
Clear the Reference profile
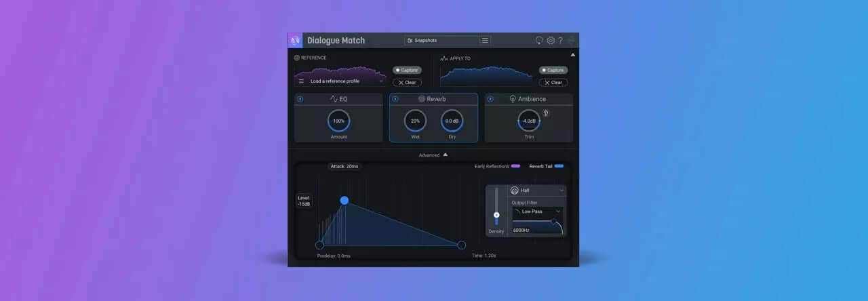click(407, 83)
